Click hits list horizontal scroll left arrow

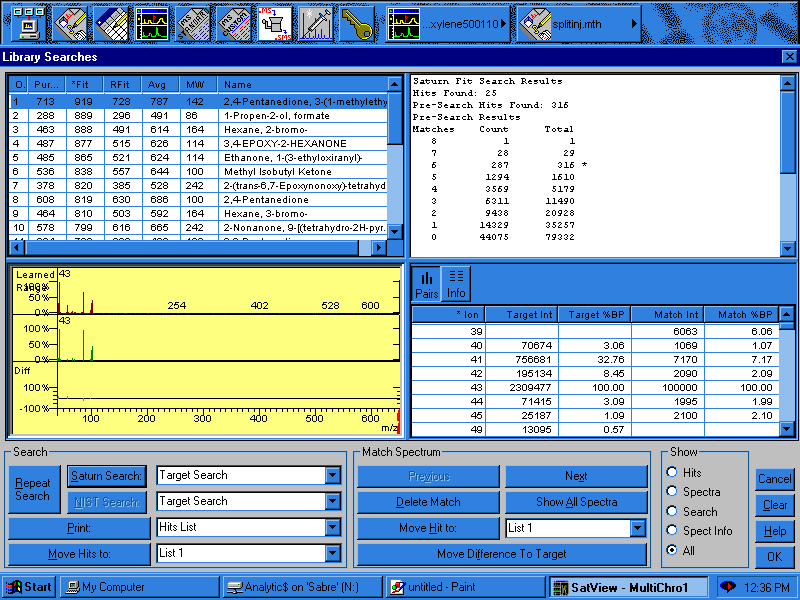pyautogui.click(x=17, y=247)
